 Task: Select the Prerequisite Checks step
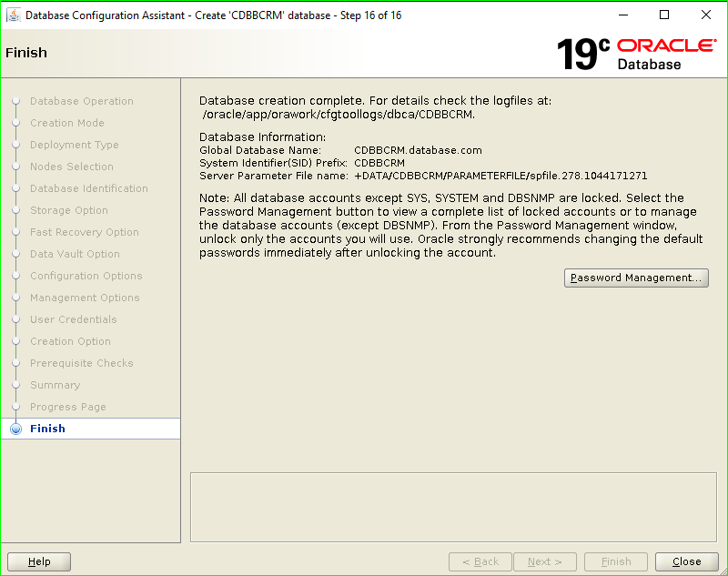point(85,363)
